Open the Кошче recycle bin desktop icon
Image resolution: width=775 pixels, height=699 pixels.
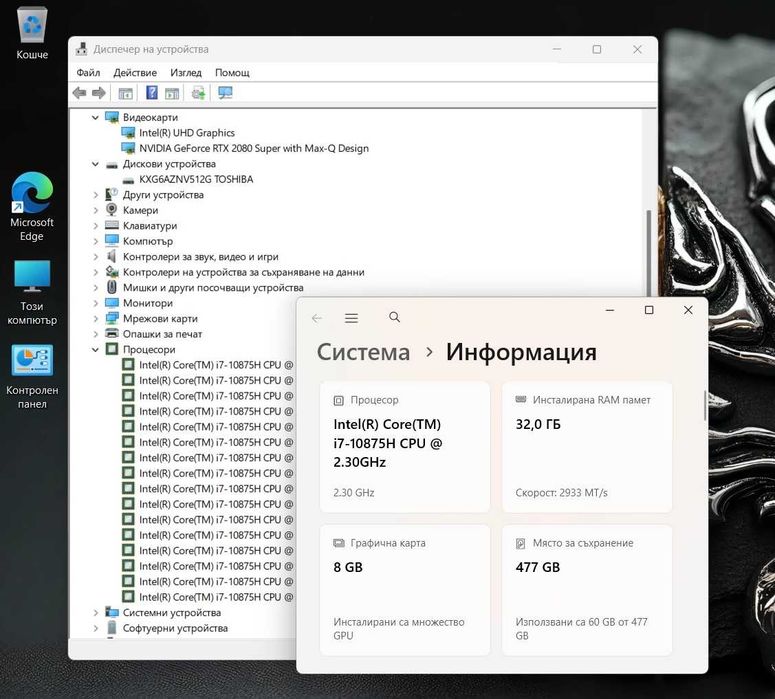[32, 33]
